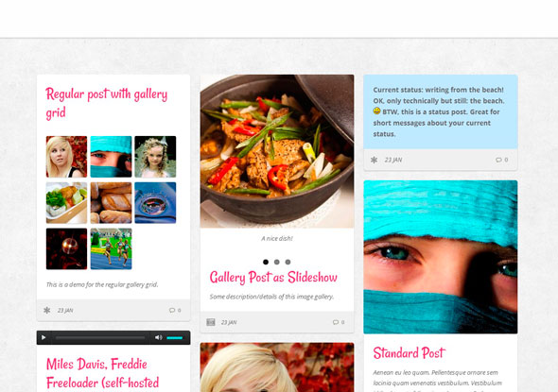Open the blonde woman gallery thumbnail
This screenshot has width=558, height=392.
click(66, 157)
